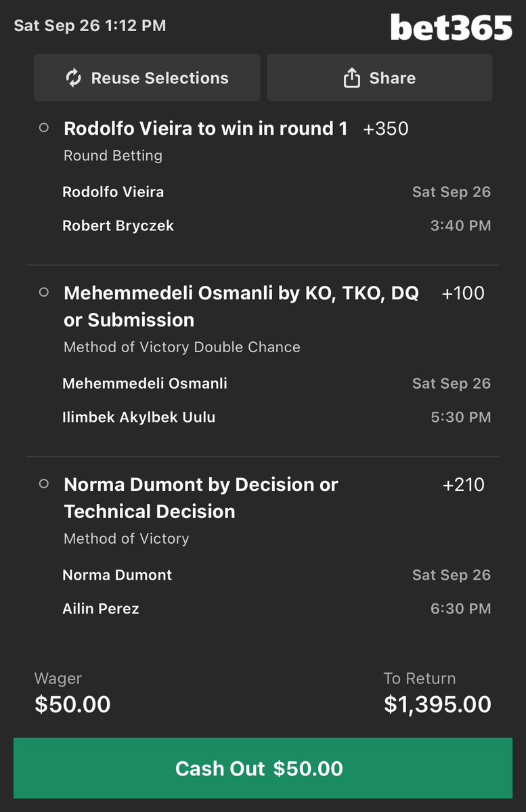Click the Ilimbek Akylbek Uulu fighter name
Viewport: 526px width, 812px height.
click(x=139, y=417)
